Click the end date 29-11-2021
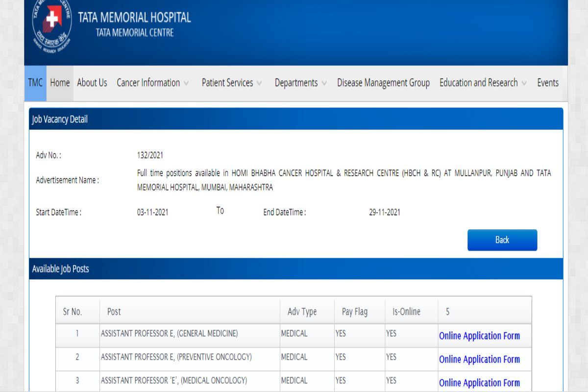The image size is (588, 392). [x=385, y=212]
